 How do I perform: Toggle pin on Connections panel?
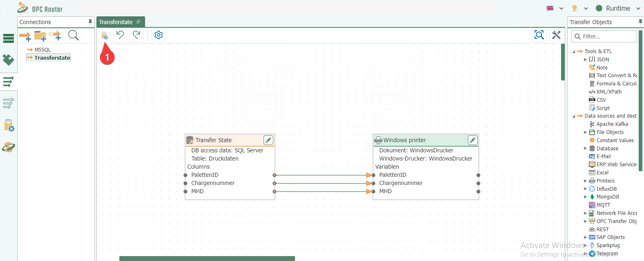coord(90,22)
